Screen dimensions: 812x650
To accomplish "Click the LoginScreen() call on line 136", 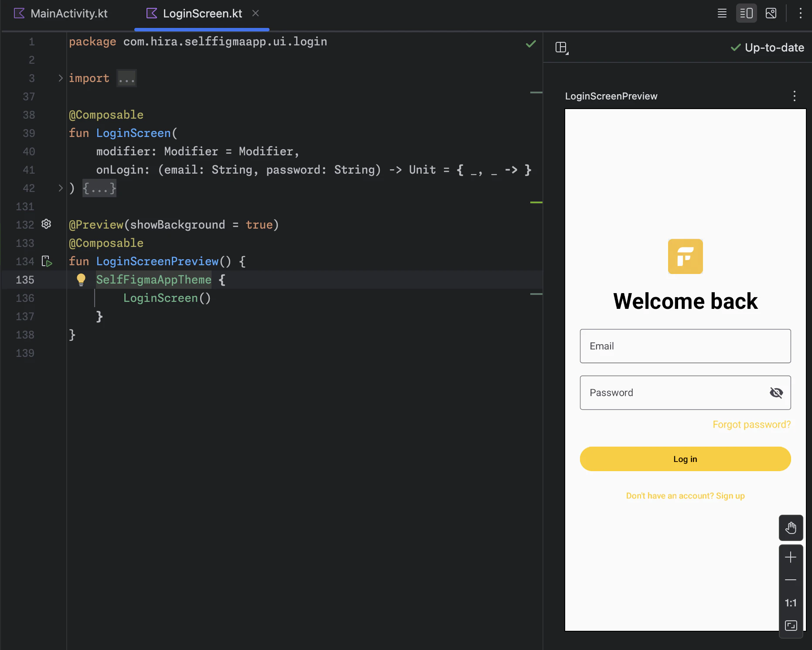I will (x=167, y=298).
